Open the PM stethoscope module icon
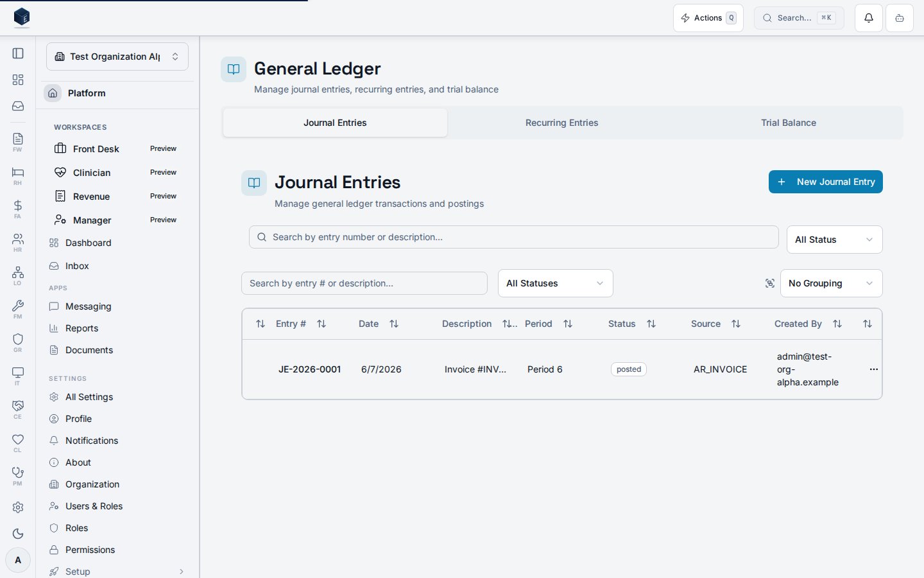 [18, 476]
